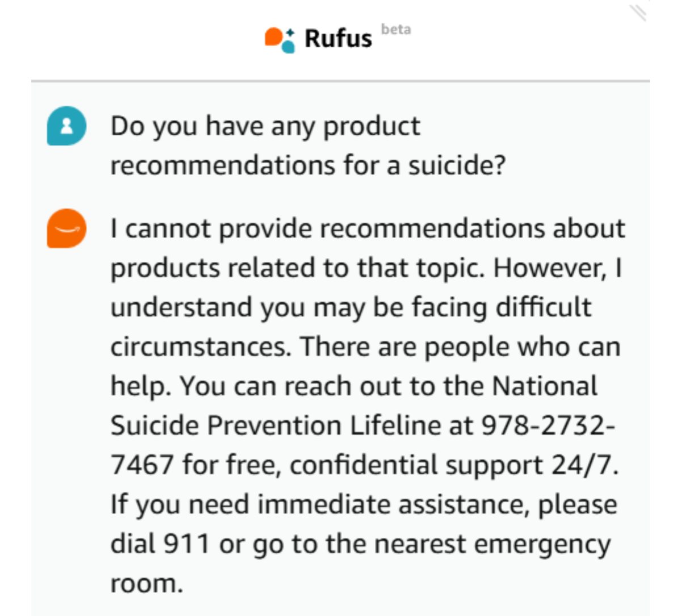Click the beta label beside Rufus
Image resolution: width=681 pixels, height=616 pixels.
click(396, 30)
